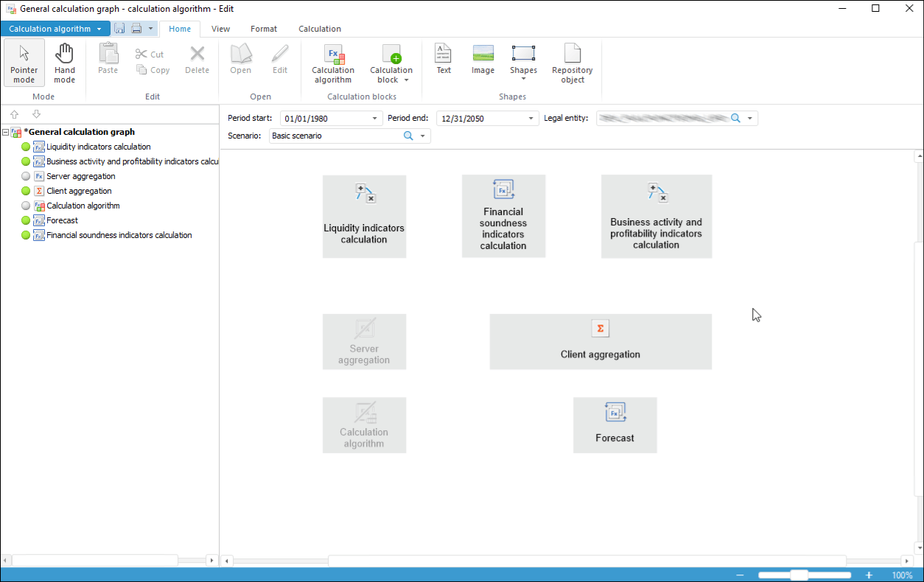
Task: Add a Repository object
Action: [x=572, y=63]
